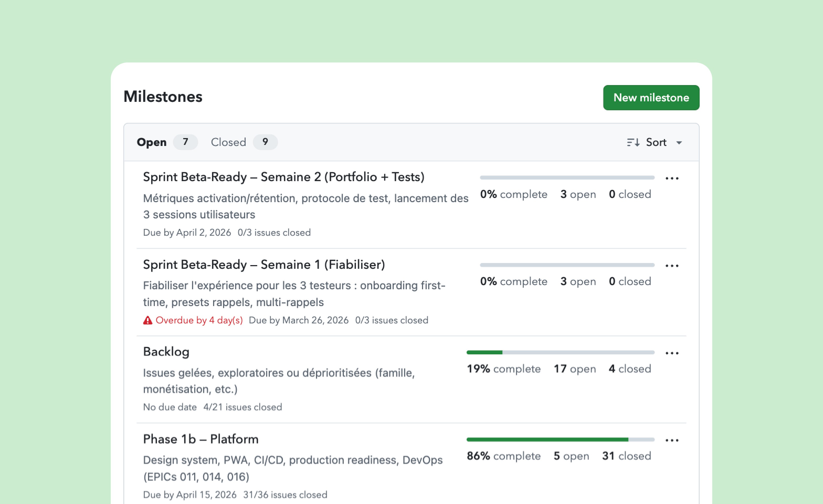Click the 17 open count in Backlog

click(574, 369)
